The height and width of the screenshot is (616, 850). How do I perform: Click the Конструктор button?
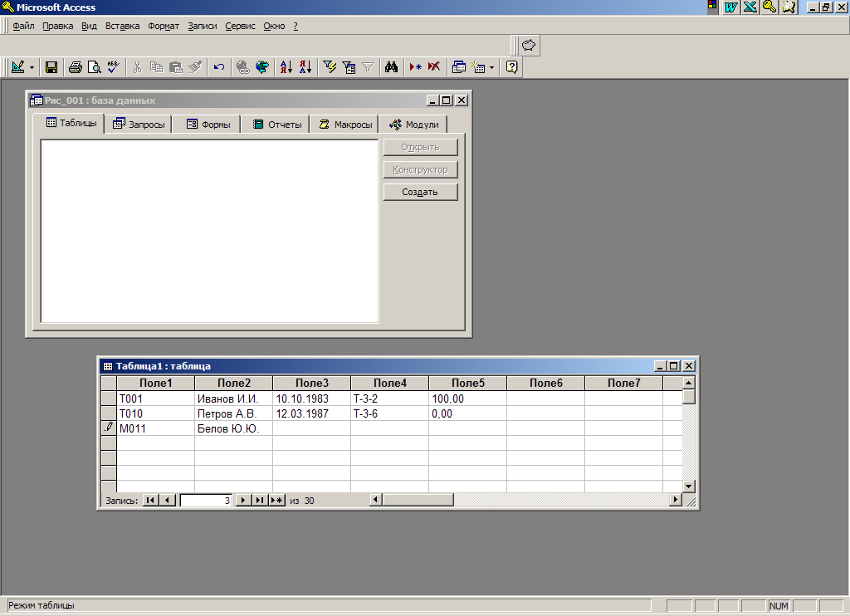click(x=420, y=169)
